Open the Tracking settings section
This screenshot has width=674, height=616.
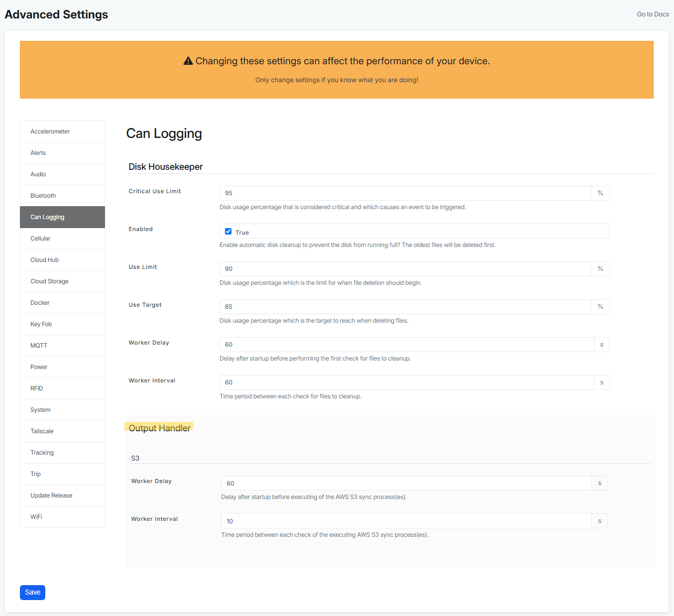tap(62, 453)
